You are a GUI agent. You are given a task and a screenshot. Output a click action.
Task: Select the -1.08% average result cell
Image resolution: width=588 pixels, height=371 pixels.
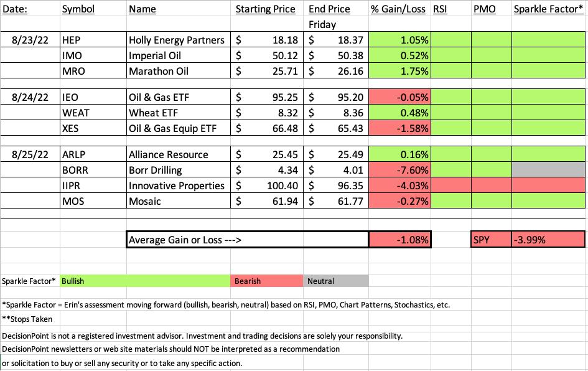point(399,240)
